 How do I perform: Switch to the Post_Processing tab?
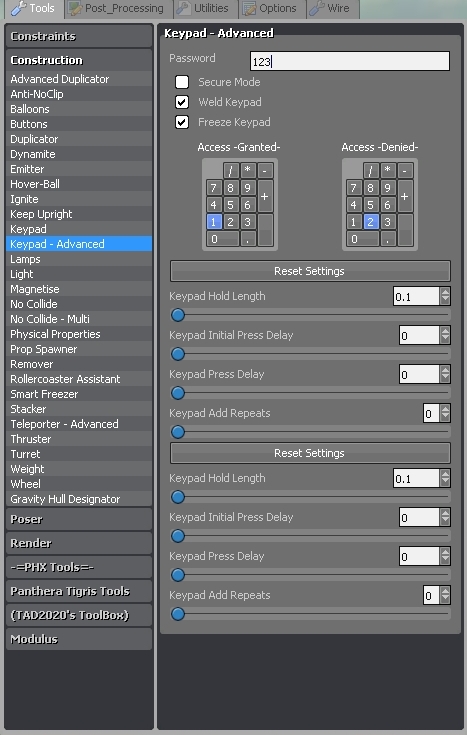tap(118, 8)
